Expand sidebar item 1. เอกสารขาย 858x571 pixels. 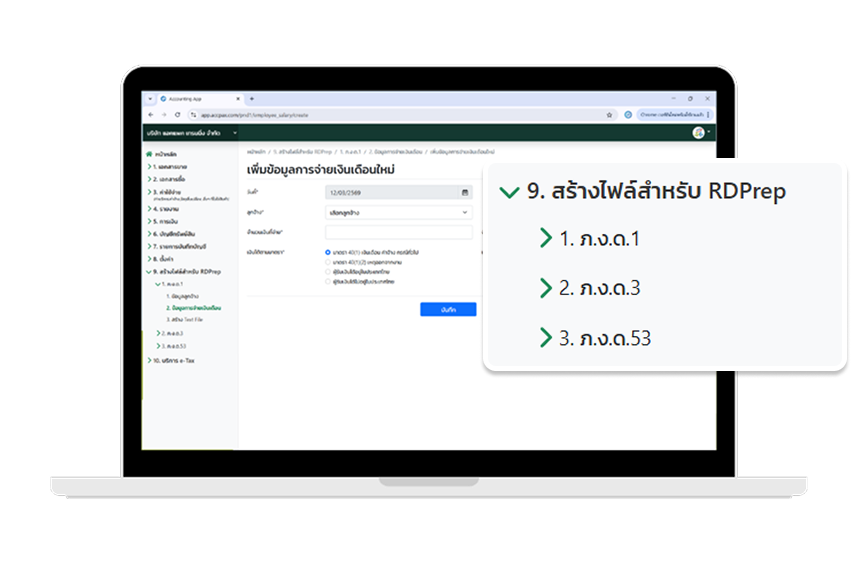pos(167,166)
